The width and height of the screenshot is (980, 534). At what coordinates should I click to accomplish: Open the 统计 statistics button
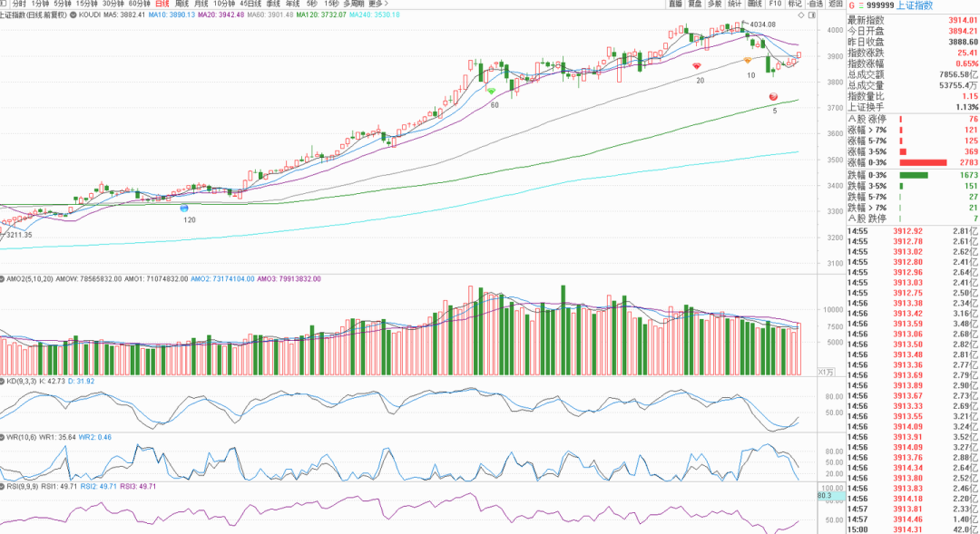click(x=734, y=4)
